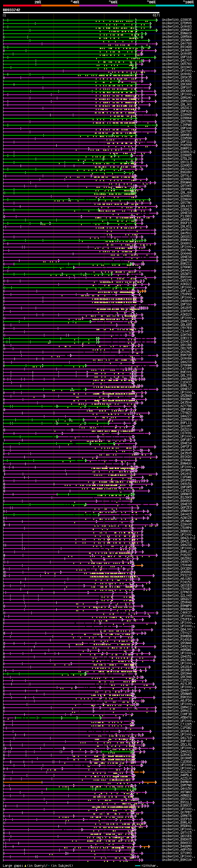Select hit UniRef100_Q09083

tap(177, 26)
